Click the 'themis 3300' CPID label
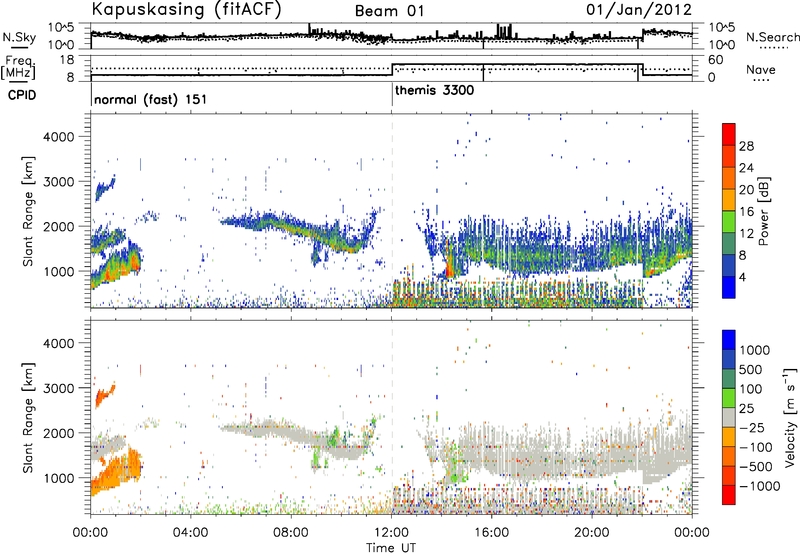 434,91
